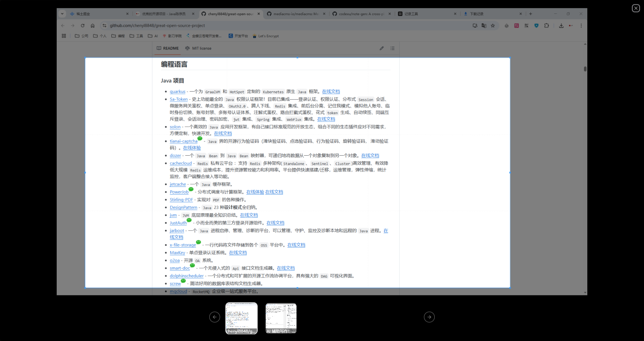Open the three-dot browser menu
644x341 pixels.
[581, 25]
